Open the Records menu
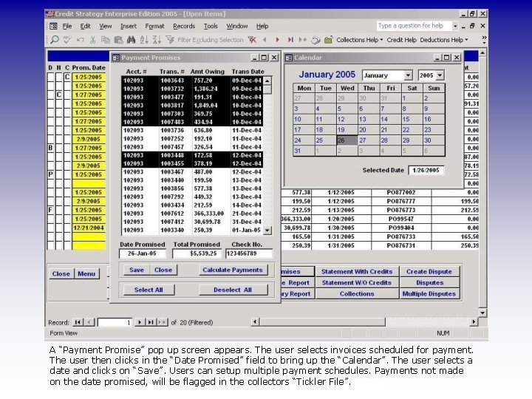 click(x=184, y=26)
